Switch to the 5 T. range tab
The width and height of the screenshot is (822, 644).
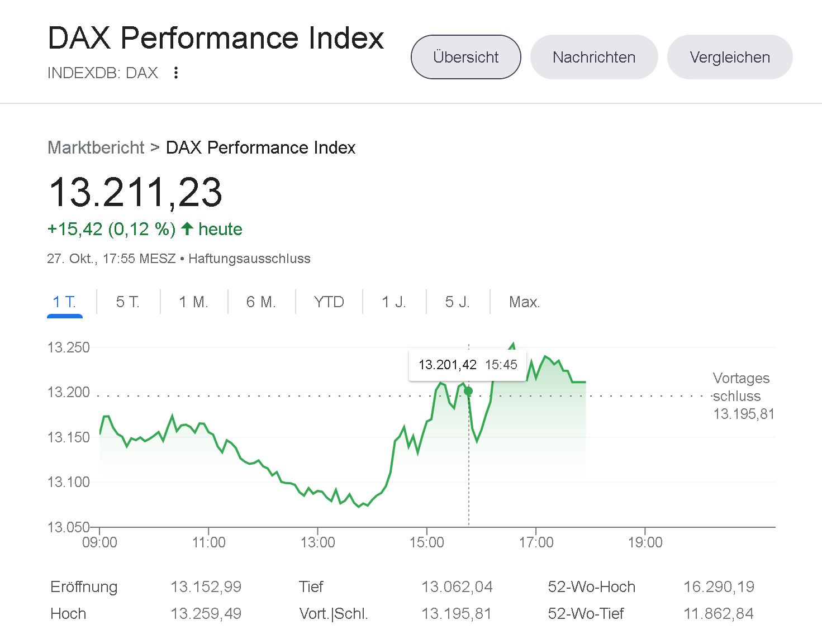[127, 302]
